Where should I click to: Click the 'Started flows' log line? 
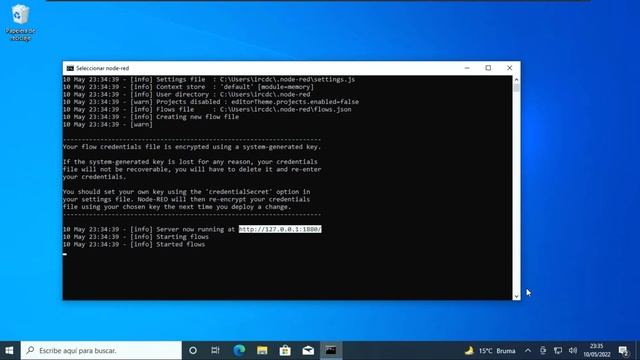tap(134, 244)
